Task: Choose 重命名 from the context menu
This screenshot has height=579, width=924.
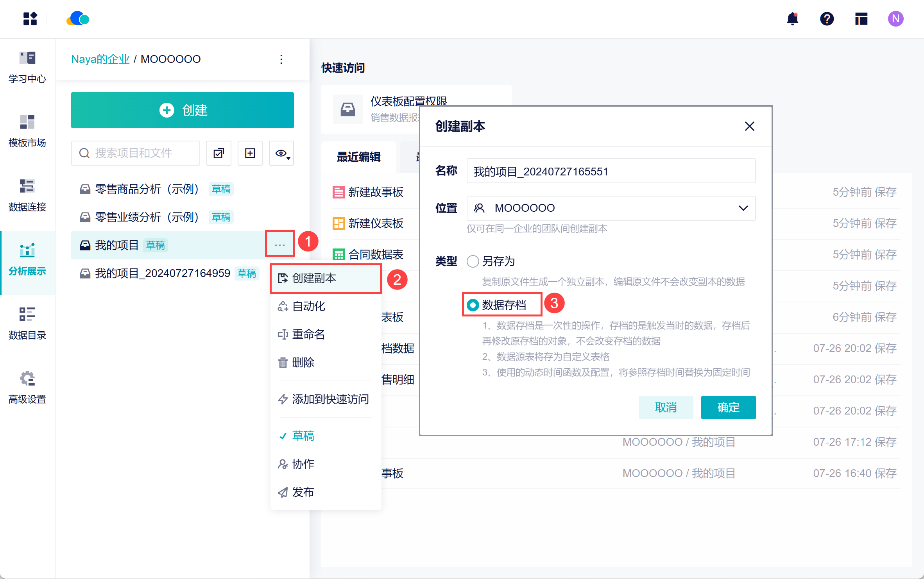Action: (x=309, y=334)
